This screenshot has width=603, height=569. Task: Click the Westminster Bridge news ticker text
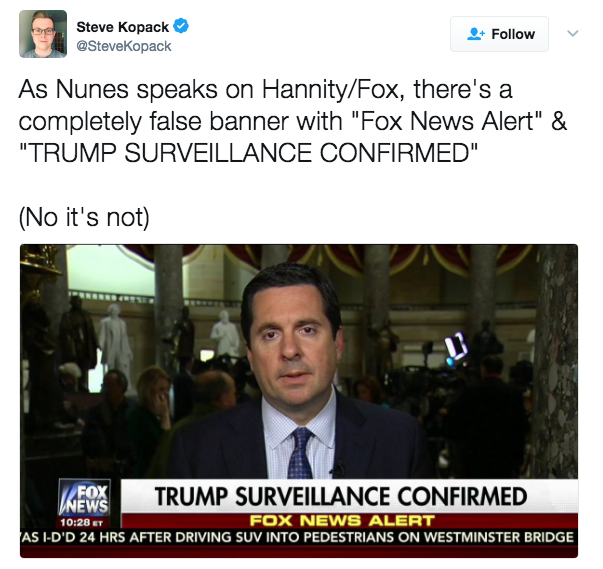tap(299, 537)
